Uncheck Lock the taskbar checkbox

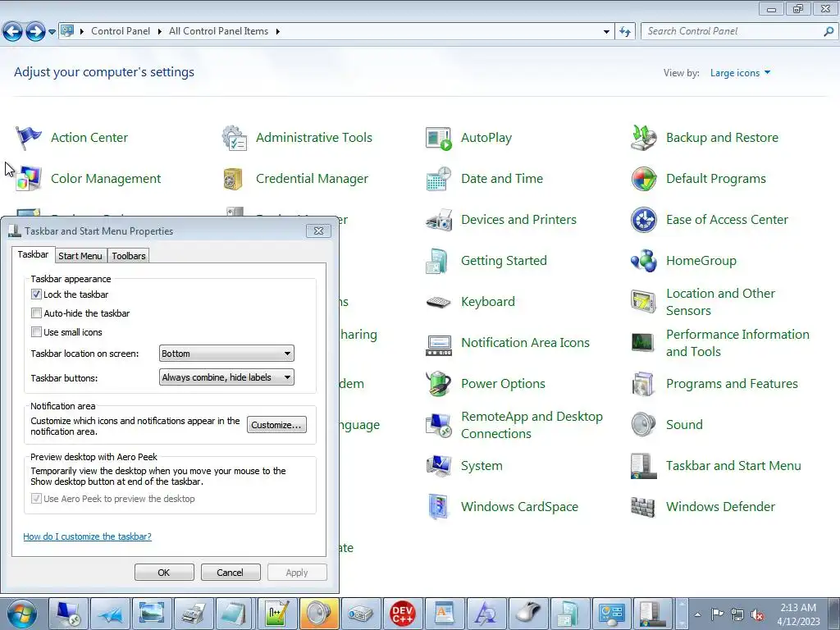36,294
